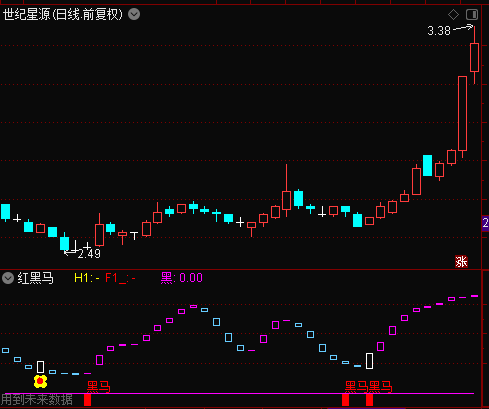Click the white hollow box near right 黑马

point(369,361)
